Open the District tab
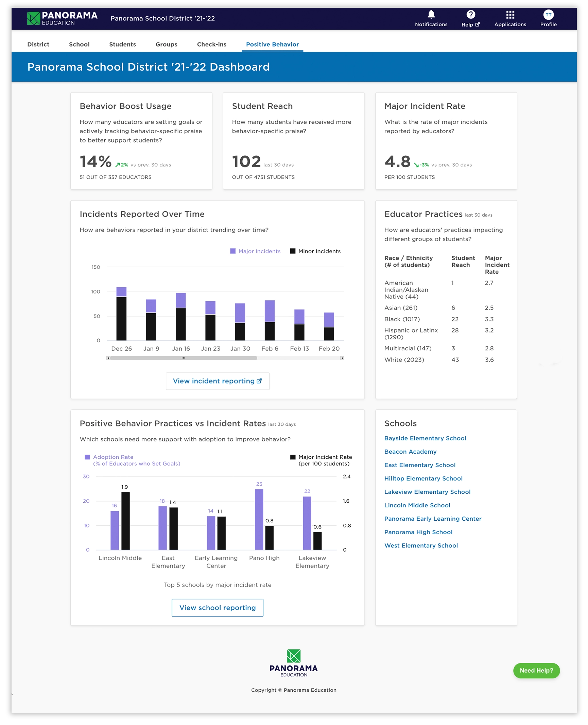588x725 pixels. click(38, 45)
